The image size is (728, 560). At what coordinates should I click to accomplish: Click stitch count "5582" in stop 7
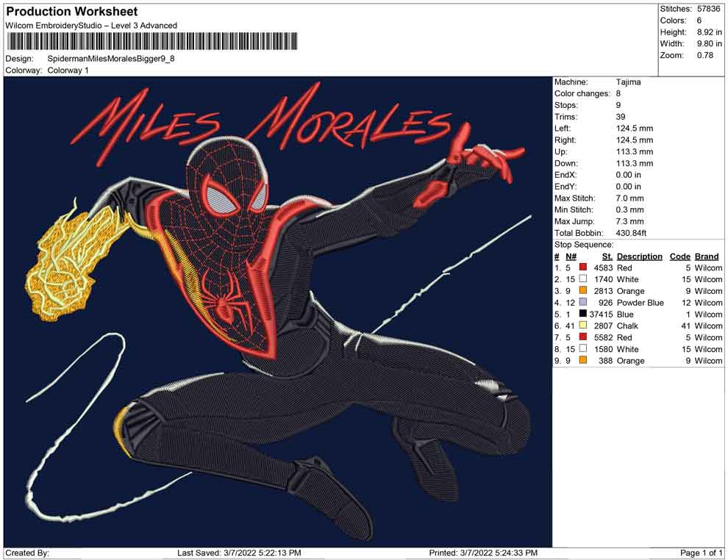tap(603, 337)
